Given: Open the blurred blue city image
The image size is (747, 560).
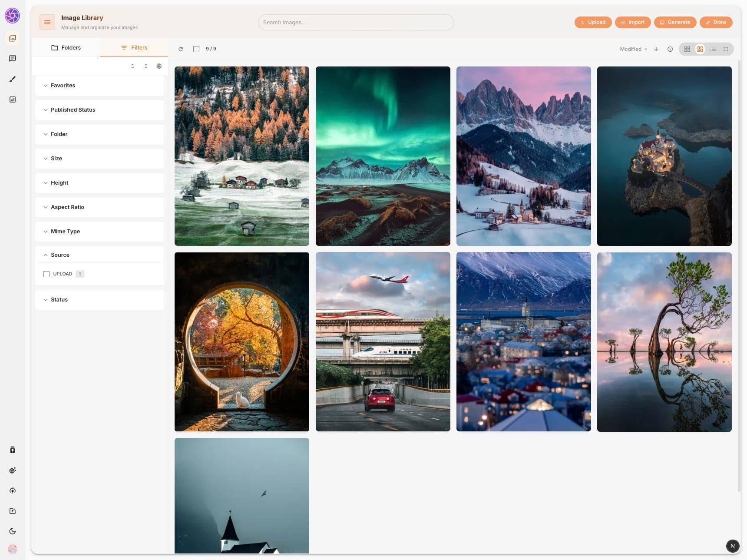Looking at the screenshot, I should pyautogui.click(x=524, y=342).
